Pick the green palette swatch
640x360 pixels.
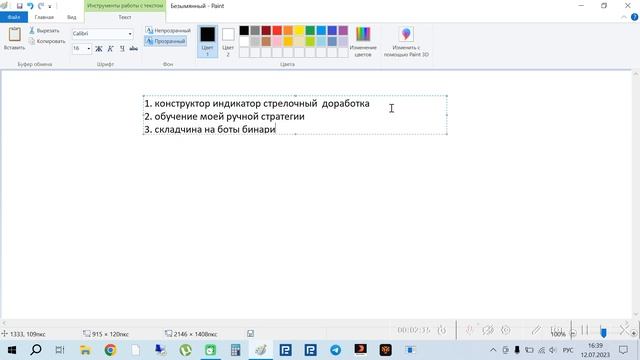(310, 31)
